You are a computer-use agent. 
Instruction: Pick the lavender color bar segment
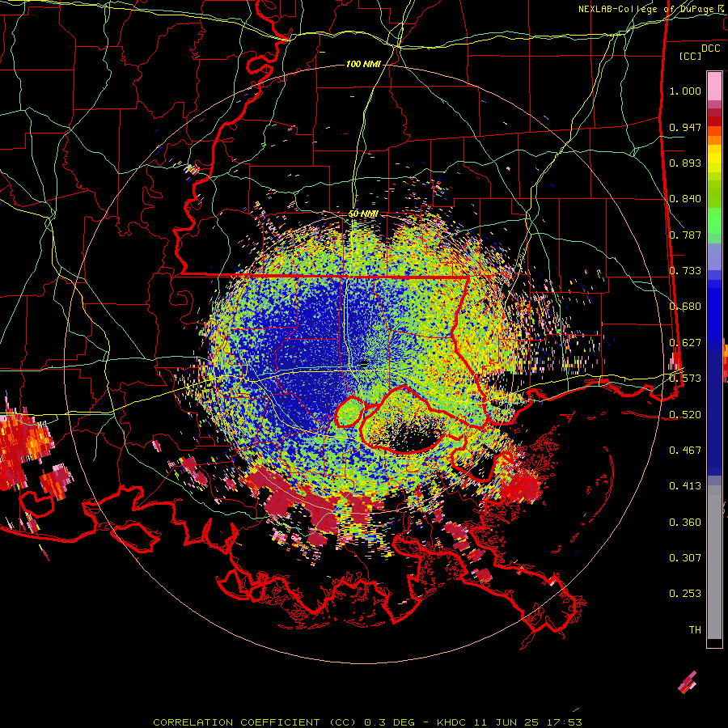(714, 257)
